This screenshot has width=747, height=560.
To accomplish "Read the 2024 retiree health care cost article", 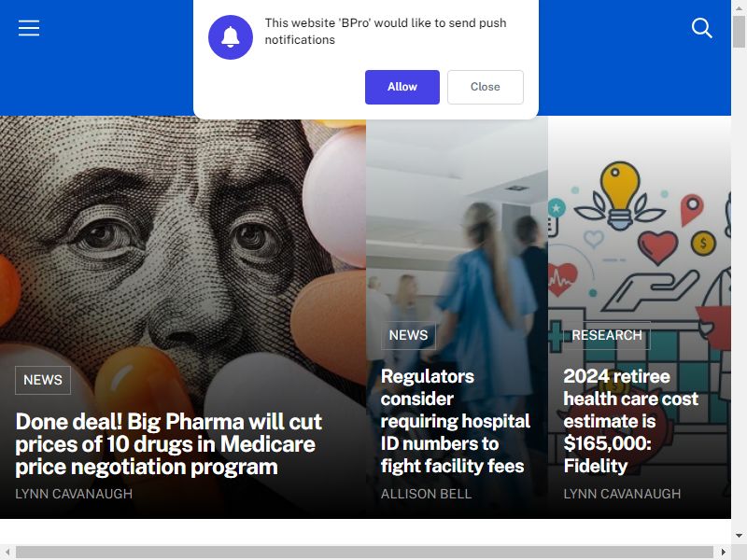I will pos(631,421).
